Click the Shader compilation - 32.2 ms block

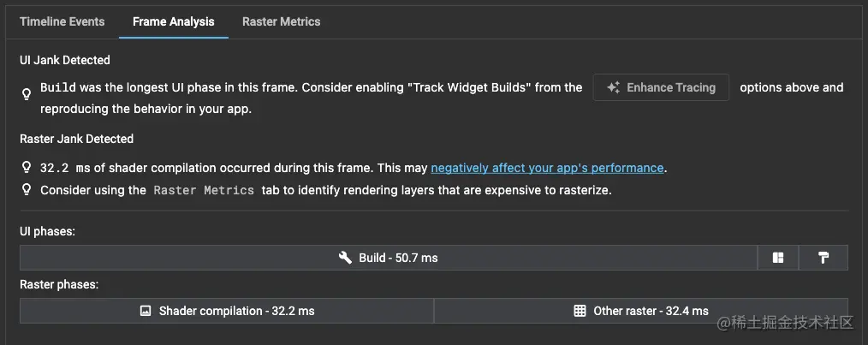pos(226,311)
